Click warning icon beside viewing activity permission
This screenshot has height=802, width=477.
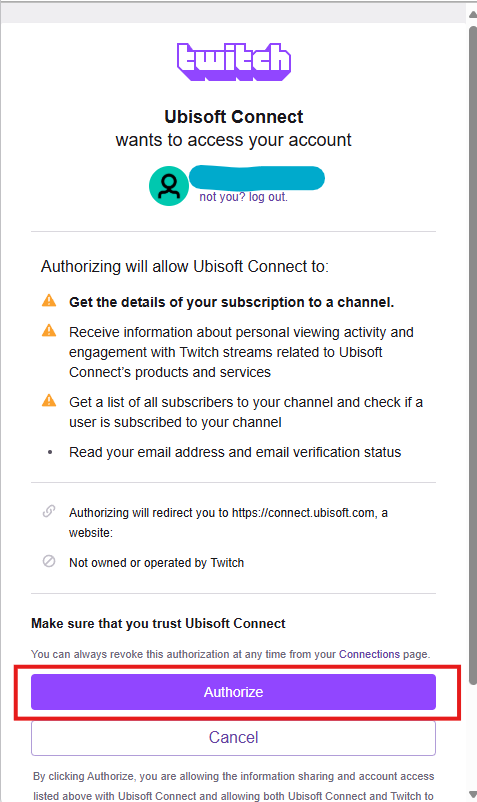(49, 330)
